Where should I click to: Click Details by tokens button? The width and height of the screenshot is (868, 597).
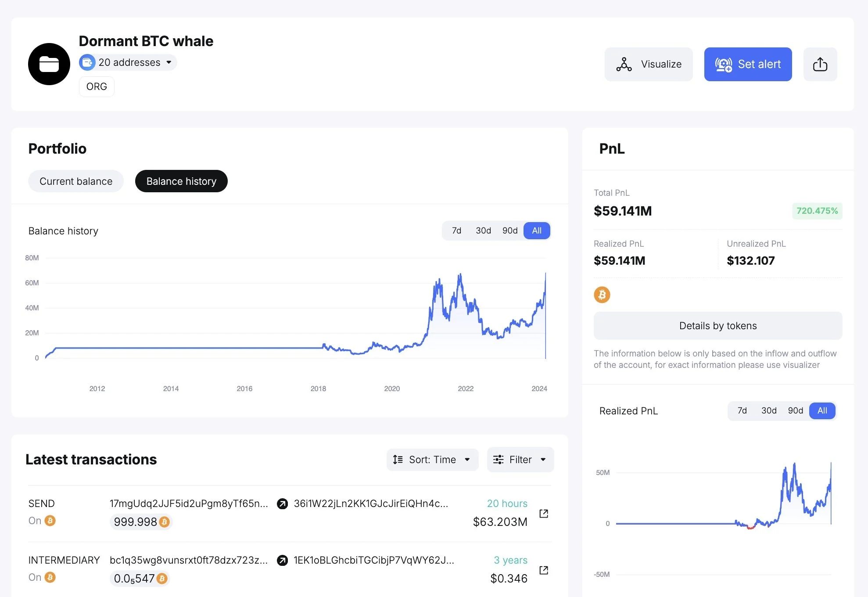click(x=717, y=325)
